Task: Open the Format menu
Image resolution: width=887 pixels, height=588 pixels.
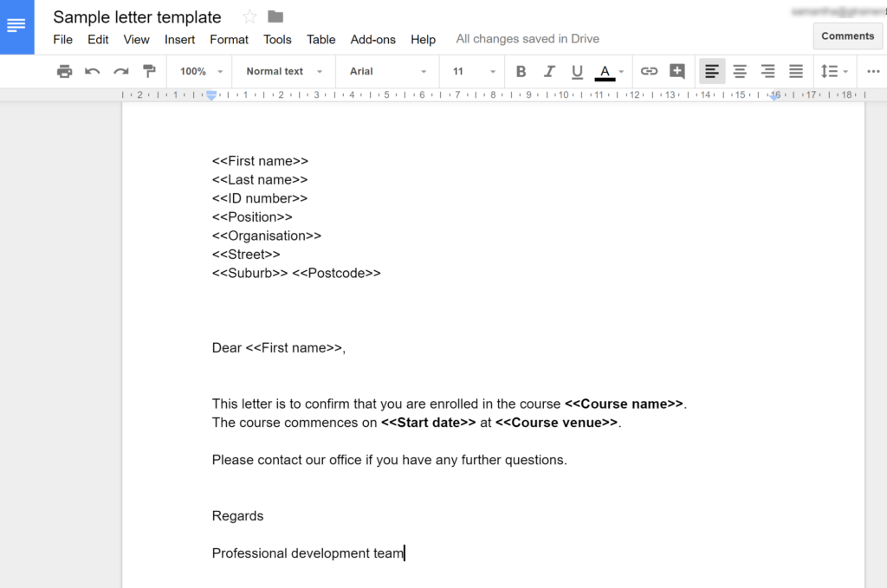Action: tap(229, 39)
